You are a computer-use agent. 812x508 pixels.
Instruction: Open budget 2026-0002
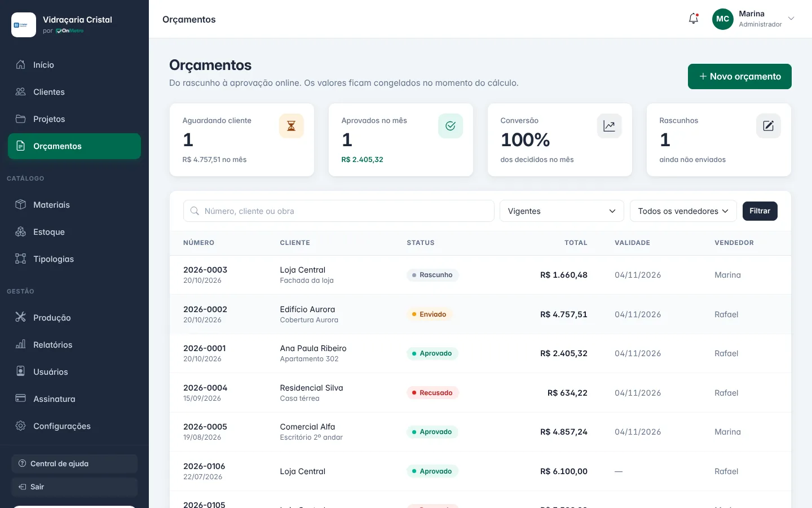205,309
